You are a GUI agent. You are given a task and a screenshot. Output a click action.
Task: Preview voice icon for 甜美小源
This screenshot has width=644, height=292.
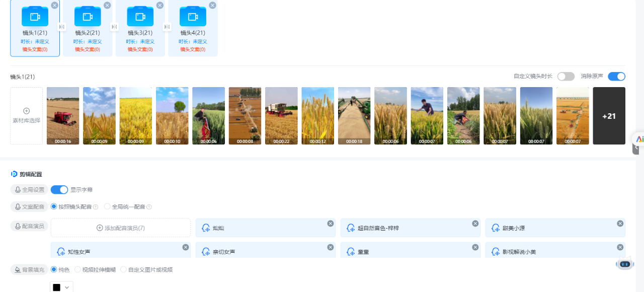pyautogui.click(x=495, y=228)
